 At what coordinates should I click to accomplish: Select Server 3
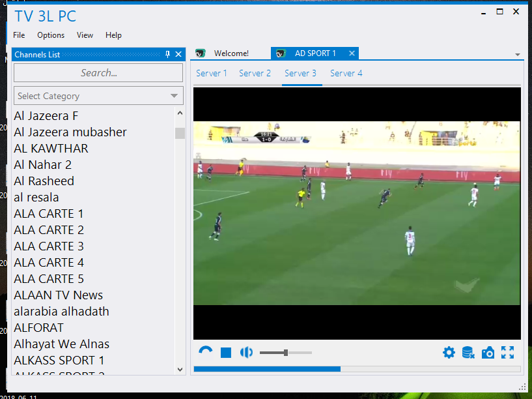click(300, 74)
